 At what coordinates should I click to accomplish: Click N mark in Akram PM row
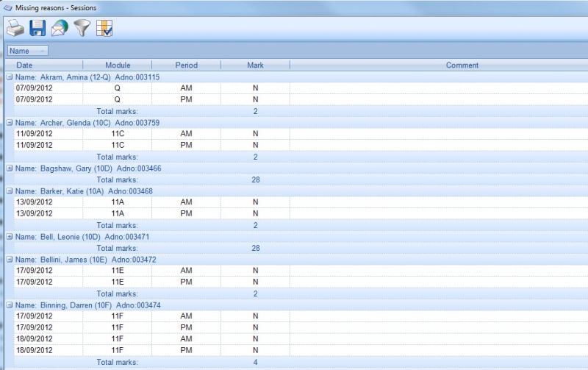click(x=255, y=99)
